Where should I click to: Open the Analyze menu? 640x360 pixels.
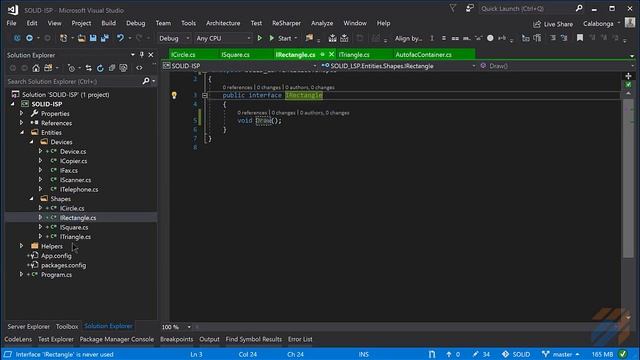[x=322, y=23]
